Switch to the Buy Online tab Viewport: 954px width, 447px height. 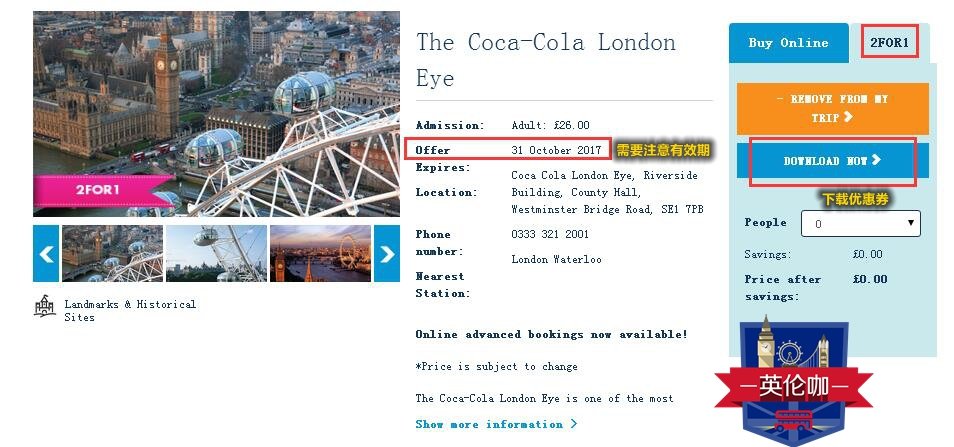(788, 44)
